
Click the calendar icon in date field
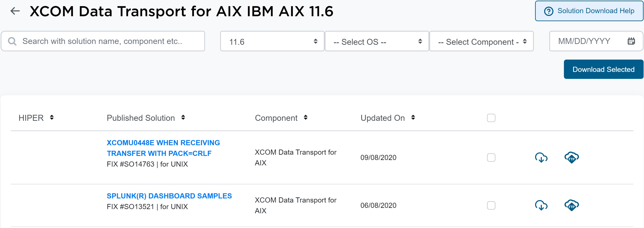pos(631,41)
